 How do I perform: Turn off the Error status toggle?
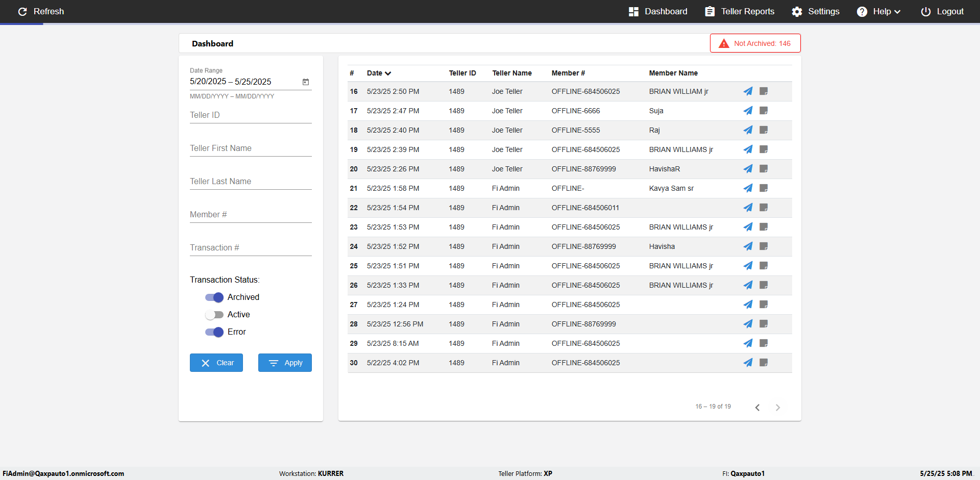click(x=214, y=332)
